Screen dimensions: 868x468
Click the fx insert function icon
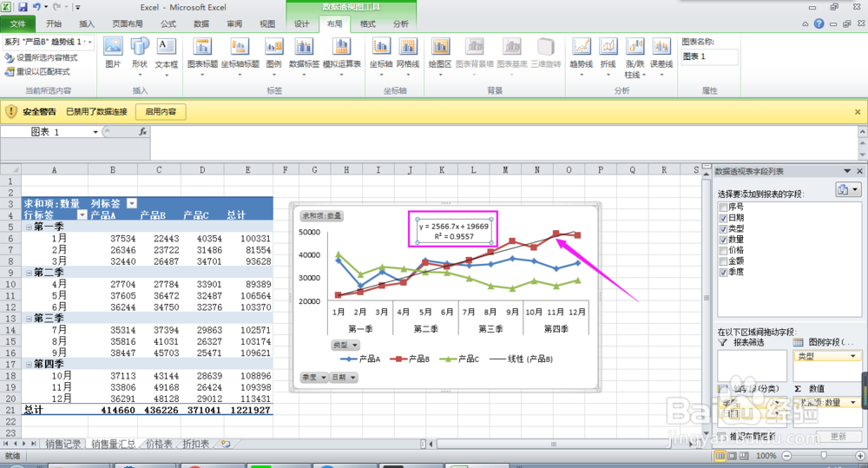pyautogui.click(x=142, y=132)
